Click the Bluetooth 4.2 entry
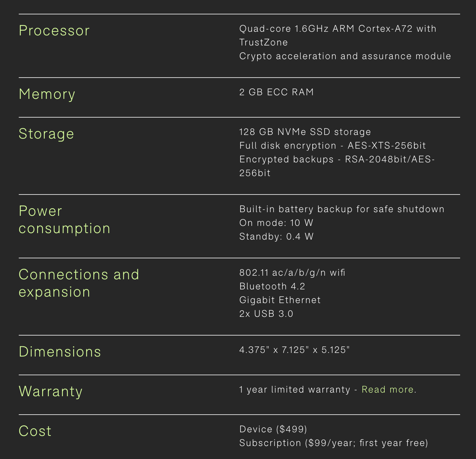Image resolution: width=476 pixels, height=459 pixels. pyautogui.click(x=272, y=287)
